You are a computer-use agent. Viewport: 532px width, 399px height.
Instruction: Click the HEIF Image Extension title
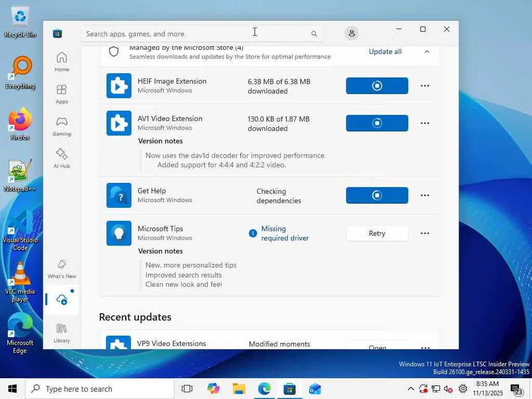(x=172, y=81)
